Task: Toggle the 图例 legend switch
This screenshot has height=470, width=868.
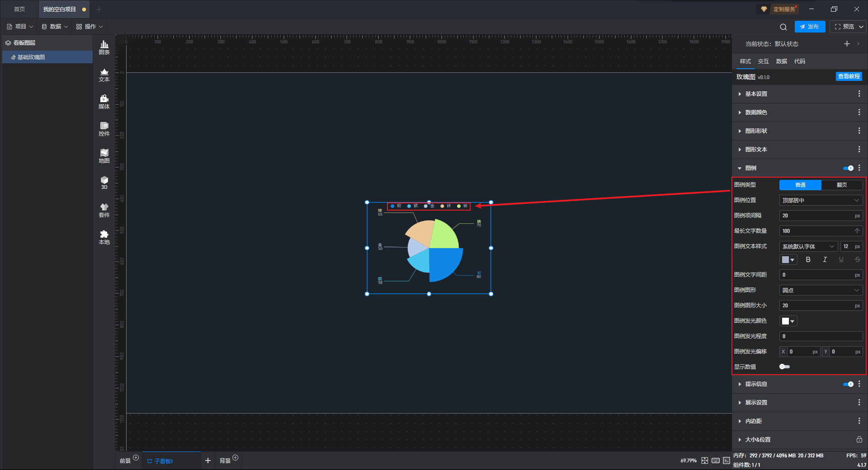Action: [x=848, y=168]
